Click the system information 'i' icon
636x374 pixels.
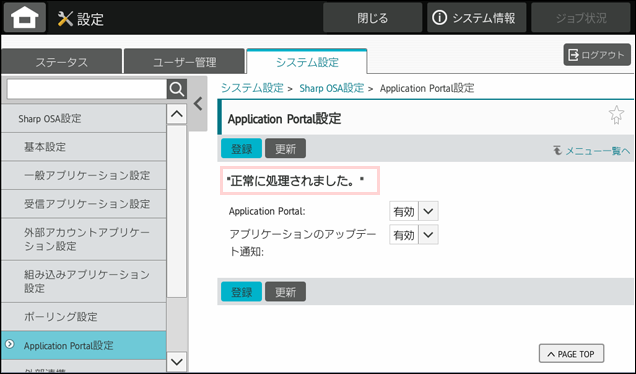coord(439,18)
